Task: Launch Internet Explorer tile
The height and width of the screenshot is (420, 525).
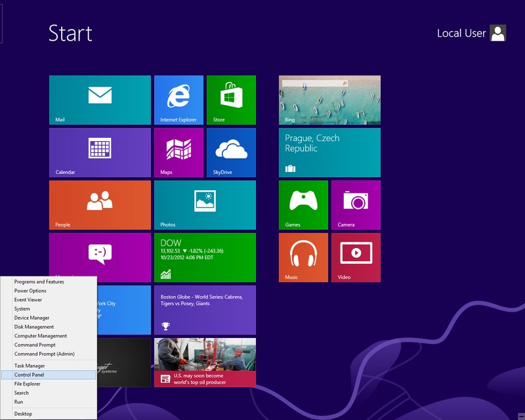Action: [x=178, y=100]
